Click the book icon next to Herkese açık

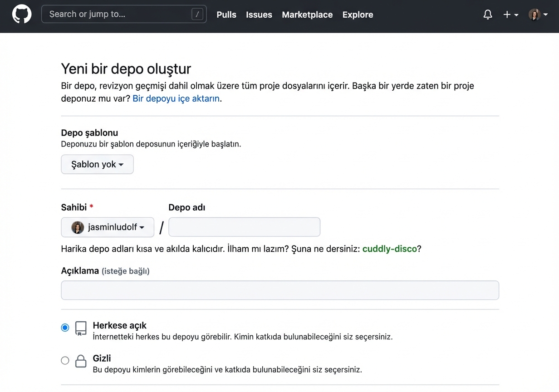point(81,328)
